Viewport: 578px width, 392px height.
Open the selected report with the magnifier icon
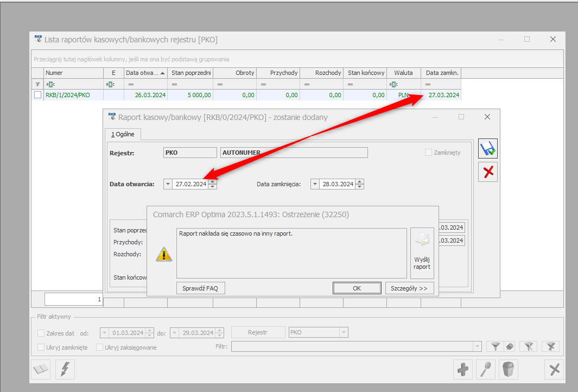(486, 369)
